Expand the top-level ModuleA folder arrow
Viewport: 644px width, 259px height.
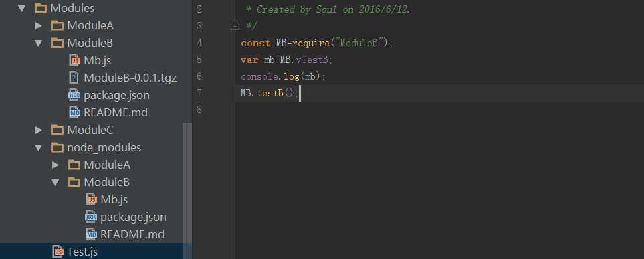click(x=39, y=26)
